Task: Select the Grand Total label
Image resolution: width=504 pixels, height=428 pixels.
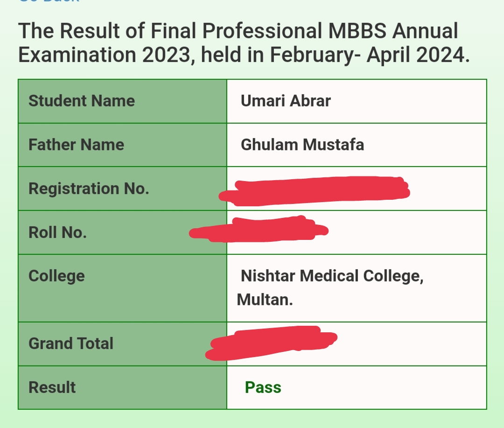Action: (x=71, y=344)
